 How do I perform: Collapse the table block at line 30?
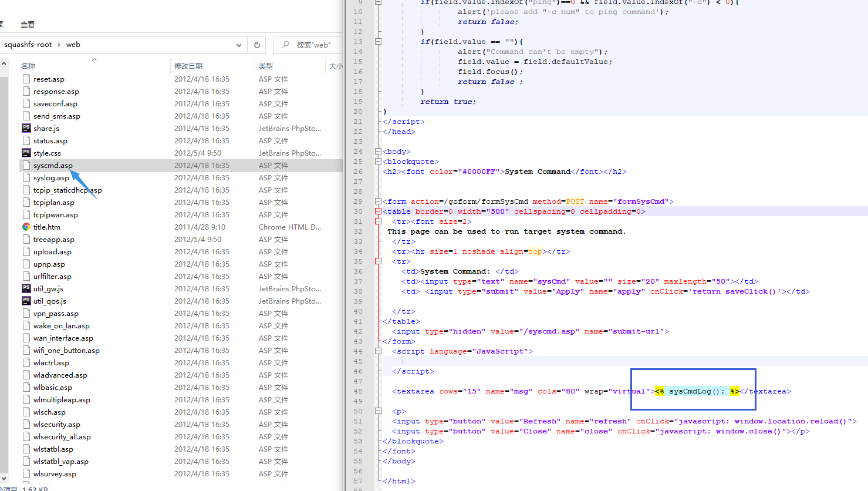tap(379, 211)
